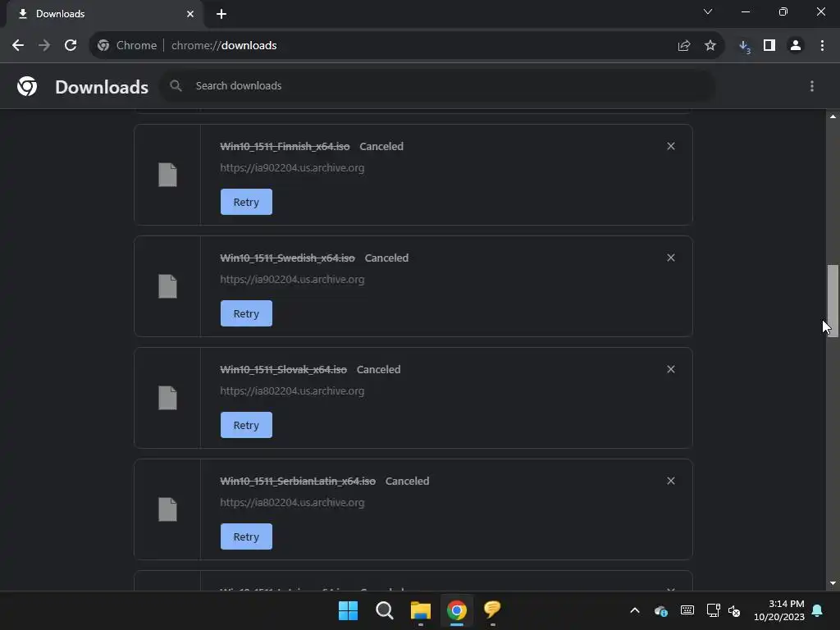The image size is (840, 630).
Task: Click the OneDrive cloud tray icon
Action: click(661, 610)
